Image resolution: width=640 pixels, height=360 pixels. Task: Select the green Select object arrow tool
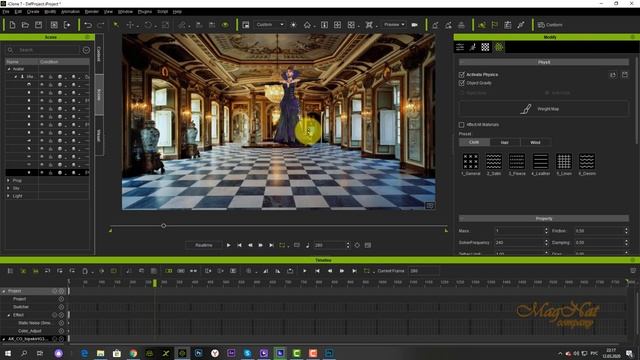coord(116,25)
